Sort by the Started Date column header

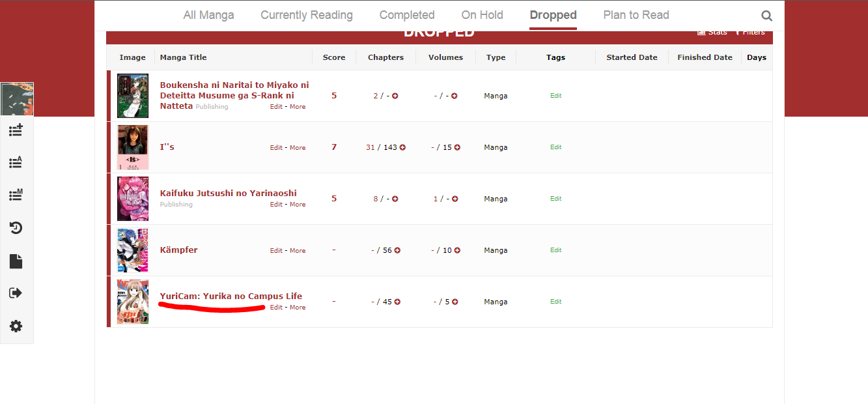click(632, 57)
